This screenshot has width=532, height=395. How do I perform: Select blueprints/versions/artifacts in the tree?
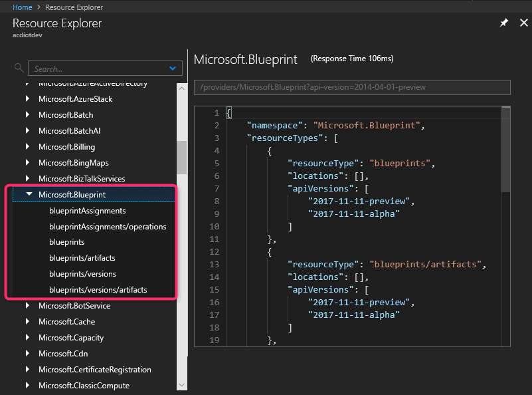(x=98, y=290)
